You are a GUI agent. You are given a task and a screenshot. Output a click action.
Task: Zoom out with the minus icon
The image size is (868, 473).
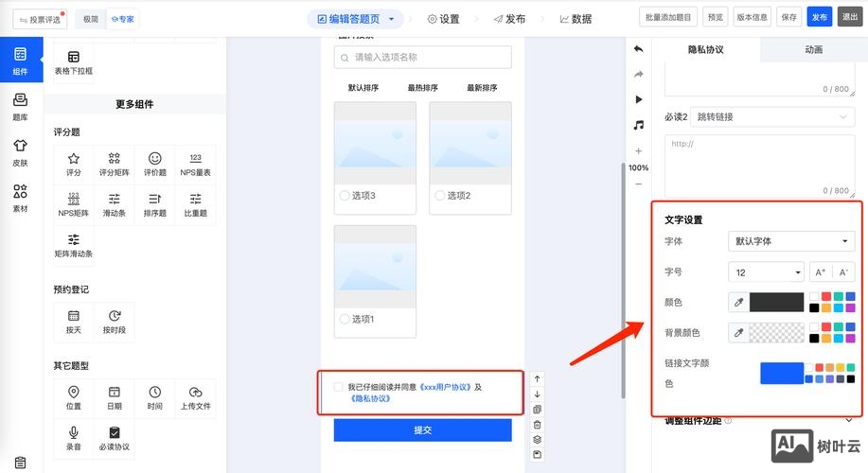(x=638, y=184)
